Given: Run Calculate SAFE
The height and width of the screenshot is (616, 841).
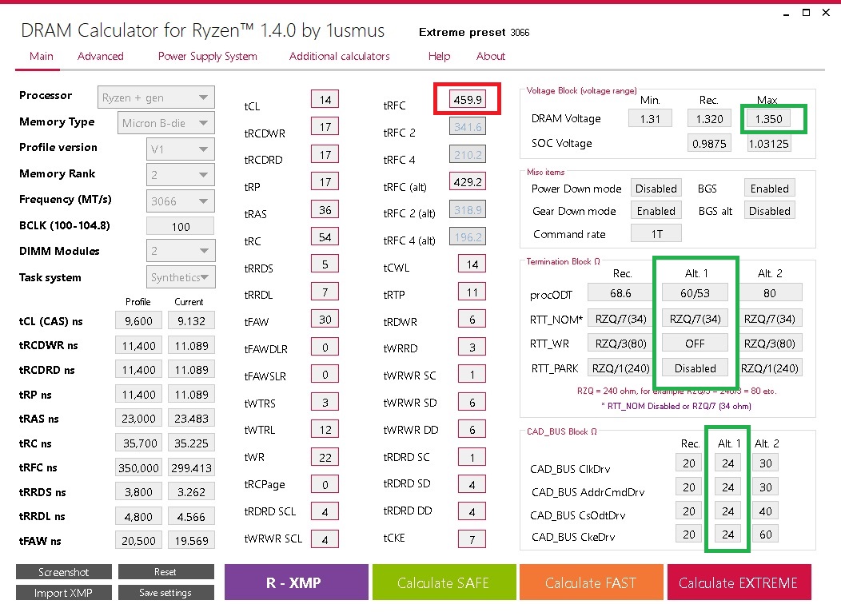Looking at the screenshot, I should tap(444, 582).
